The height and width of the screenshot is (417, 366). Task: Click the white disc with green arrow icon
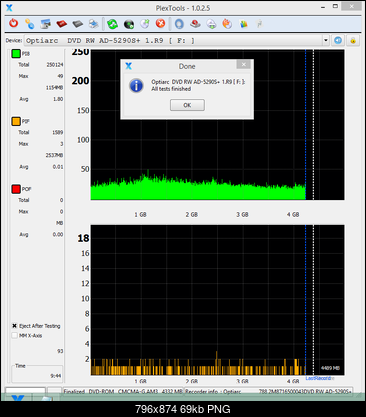click(211, 24)
